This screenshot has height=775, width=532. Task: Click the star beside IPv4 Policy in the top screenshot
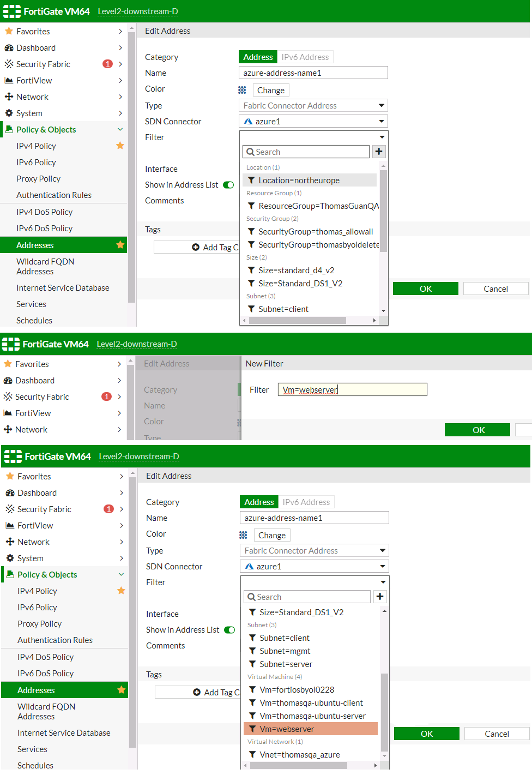tap(120, 146)
